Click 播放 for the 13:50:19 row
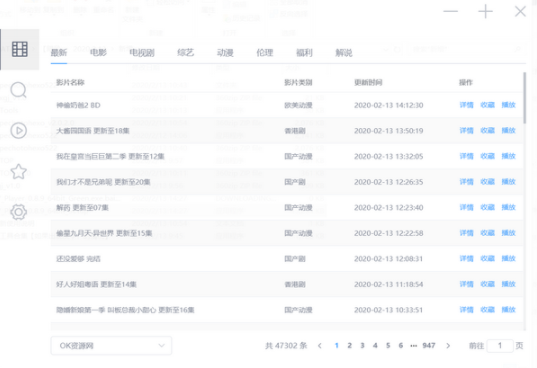This screenshot has height=368, width=537. click(509, 131)
